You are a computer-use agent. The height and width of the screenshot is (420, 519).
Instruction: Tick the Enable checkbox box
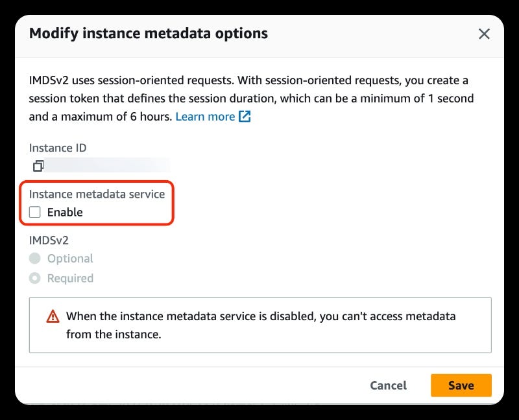35,212
